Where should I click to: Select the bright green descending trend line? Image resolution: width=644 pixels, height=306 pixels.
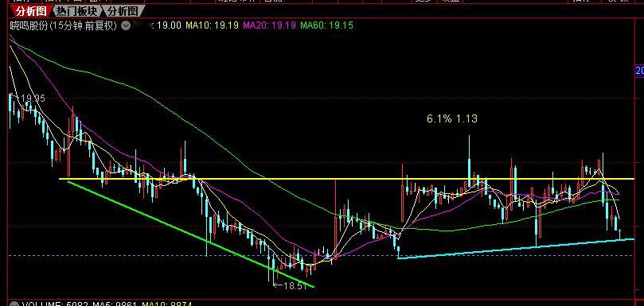coord(191,234)
